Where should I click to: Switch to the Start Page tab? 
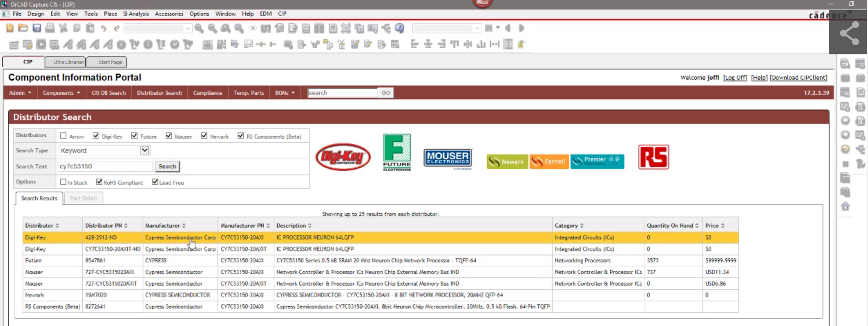pyautogui.click(x=107, y=62)
